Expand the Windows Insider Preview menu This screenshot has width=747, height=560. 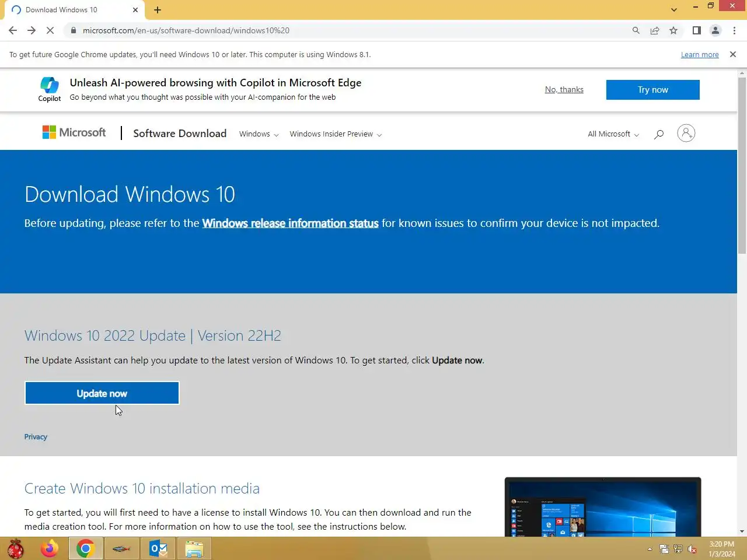336,134
